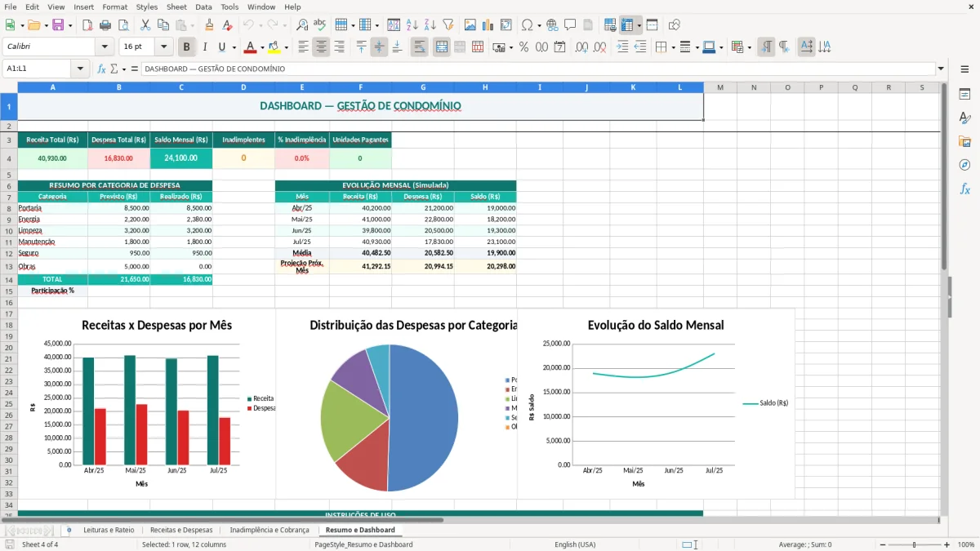The image size is (980, 551).
Task: Toggle Center Horizontally alignment
Action: (321, 47)
